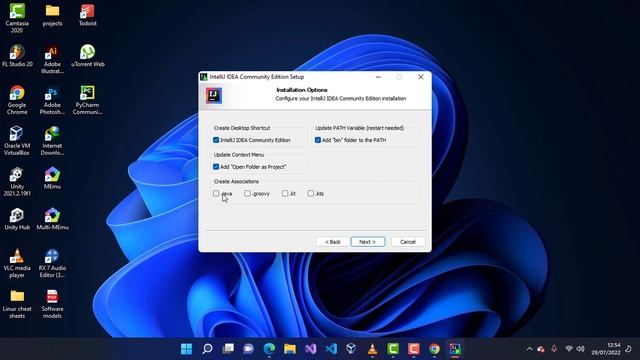Select Google Chrome desktop shortcut

[17, 100]
